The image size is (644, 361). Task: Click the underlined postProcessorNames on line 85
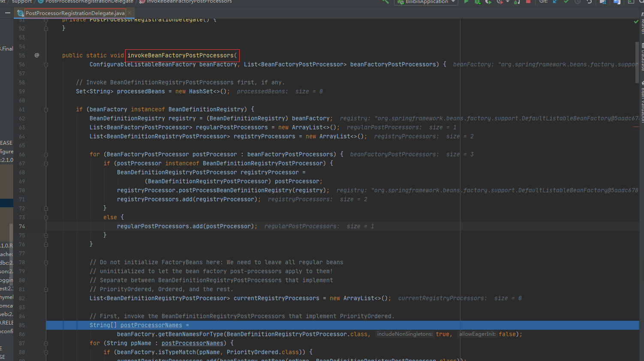pos(151,325)
